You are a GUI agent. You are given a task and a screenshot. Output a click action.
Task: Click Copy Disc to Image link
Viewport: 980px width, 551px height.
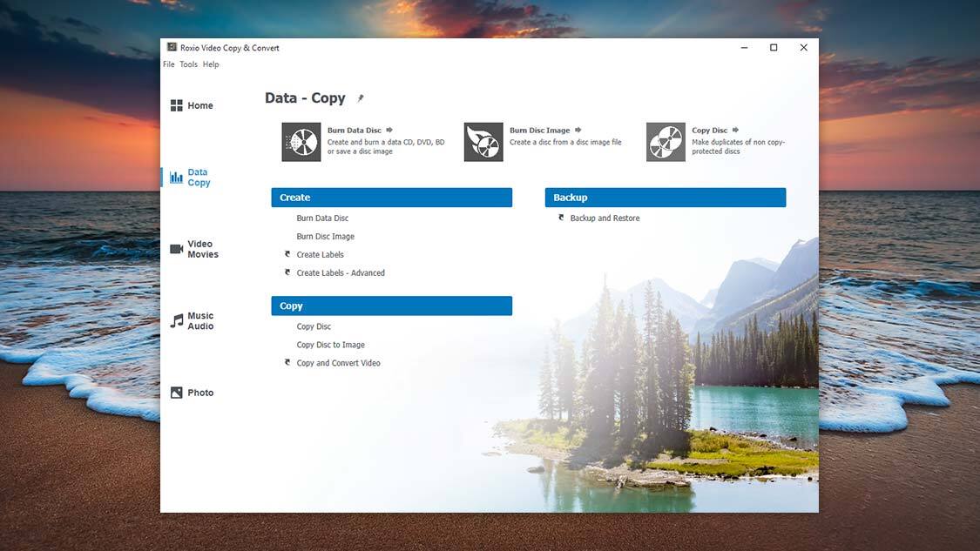(330, 345)
